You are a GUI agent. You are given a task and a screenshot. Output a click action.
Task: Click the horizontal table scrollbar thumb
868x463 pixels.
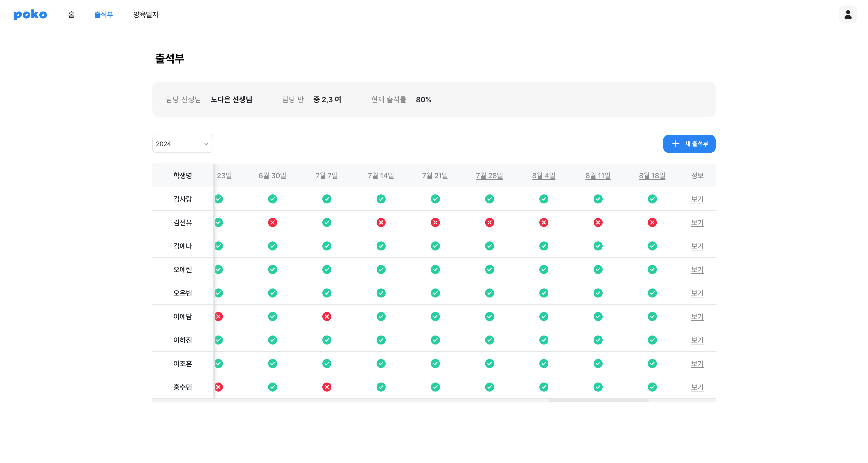[x=598, y=401]
